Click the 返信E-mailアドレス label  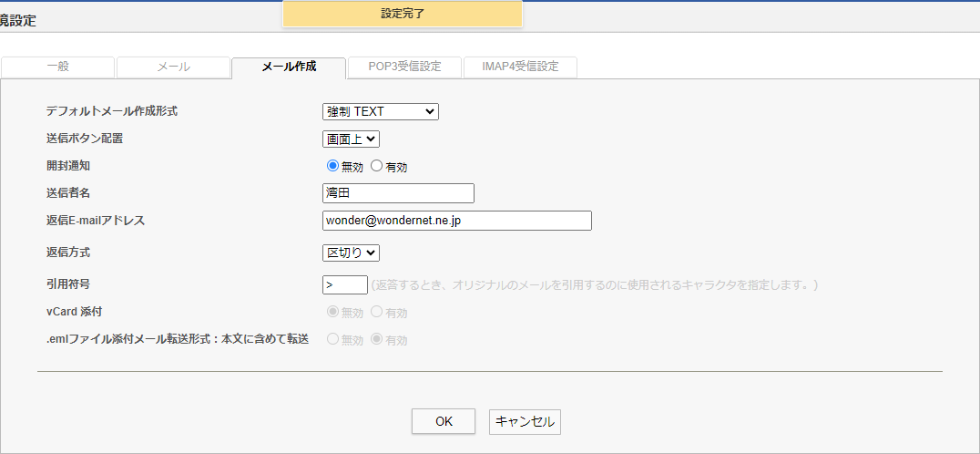coord(96,220)
